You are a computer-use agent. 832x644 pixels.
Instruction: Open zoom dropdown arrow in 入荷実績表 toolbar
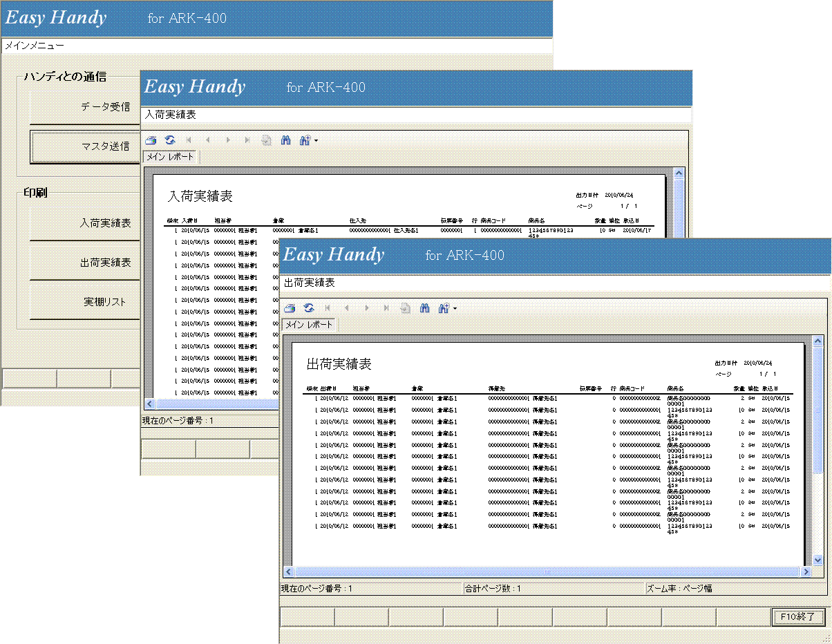(316, 141)
